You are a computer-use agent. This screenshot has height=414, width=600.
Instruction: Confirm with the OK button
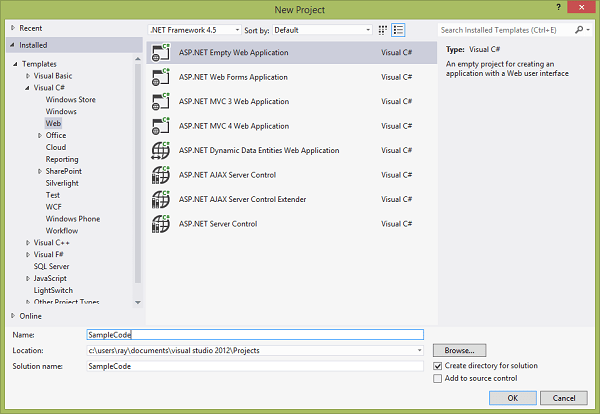click(x=513, y=398)
